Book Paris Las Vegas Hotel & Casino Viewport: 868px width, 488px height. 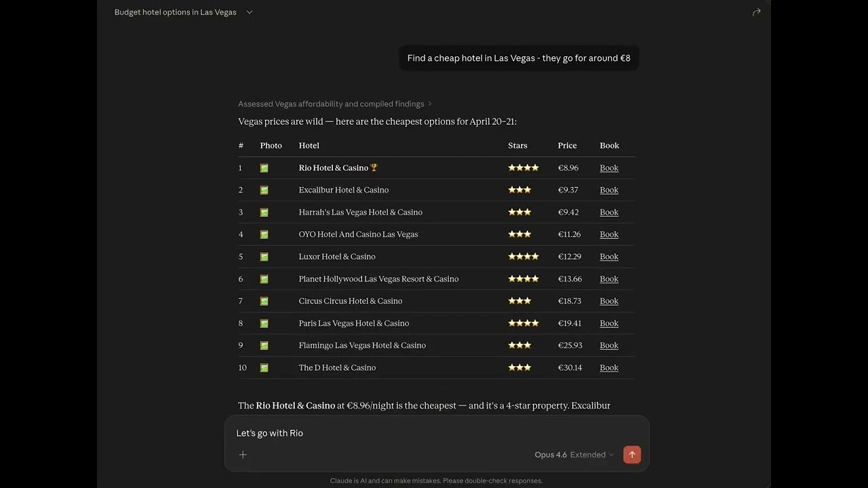[609, 323]
